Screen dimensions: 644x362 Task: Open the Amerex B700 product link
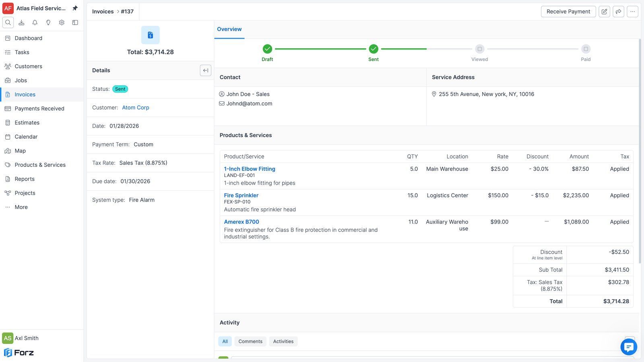(x=242, y=222)
